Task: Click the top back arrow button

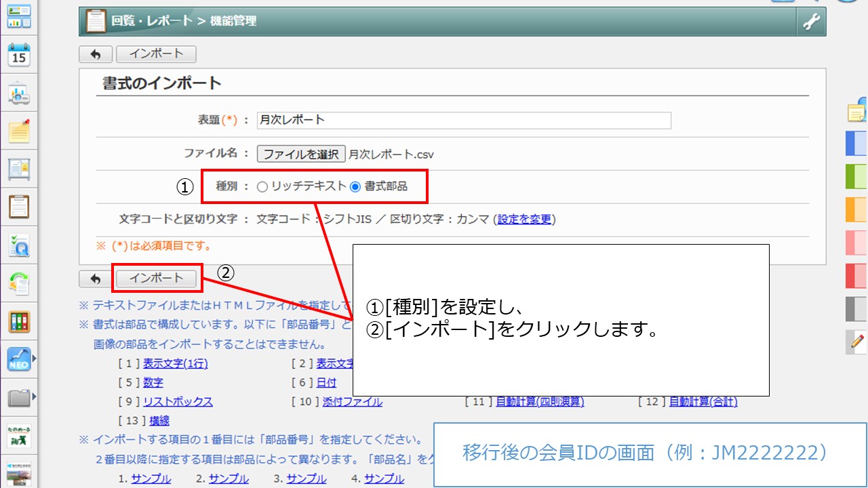Action: (x=96, y=54)
